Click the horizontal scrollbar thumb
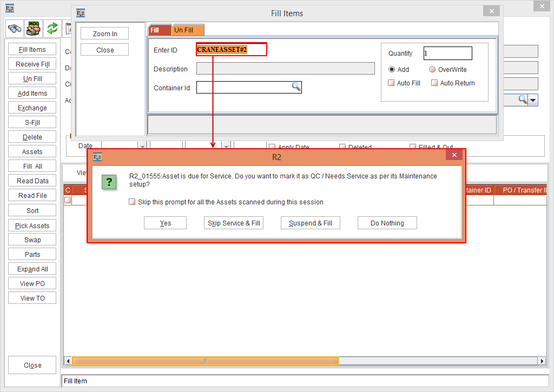 click(205, 361)
